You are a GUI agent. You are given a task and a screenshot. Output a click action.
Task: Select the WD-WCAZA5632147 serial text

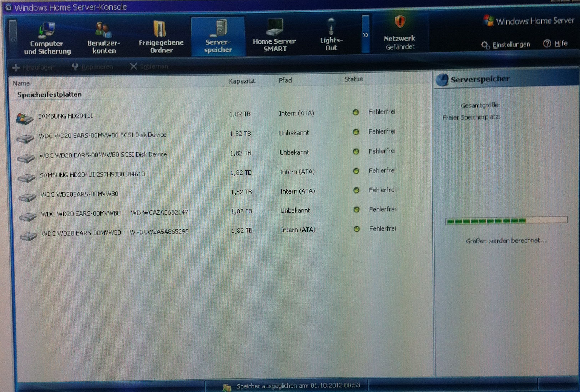pos(160,212)
